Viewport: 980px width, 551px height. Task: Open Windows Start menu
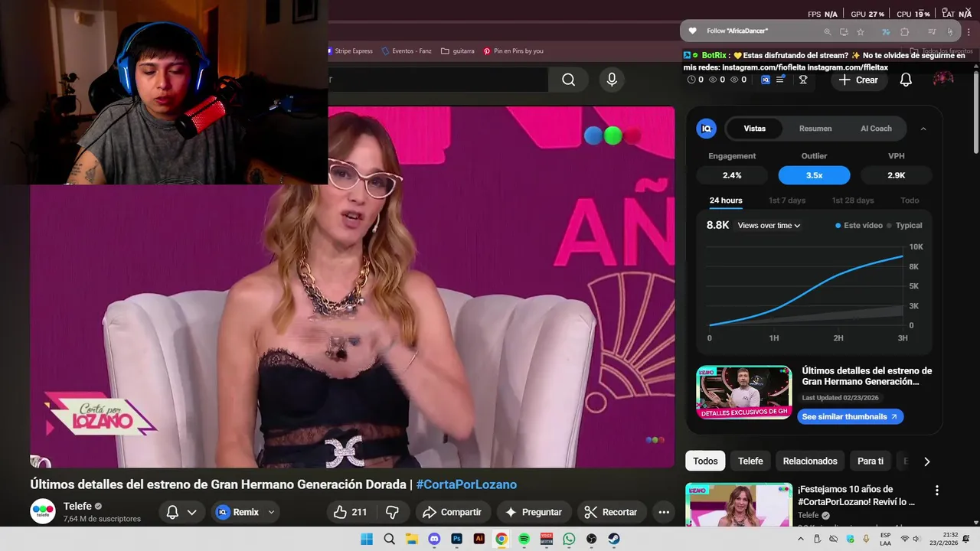point(367,539)
